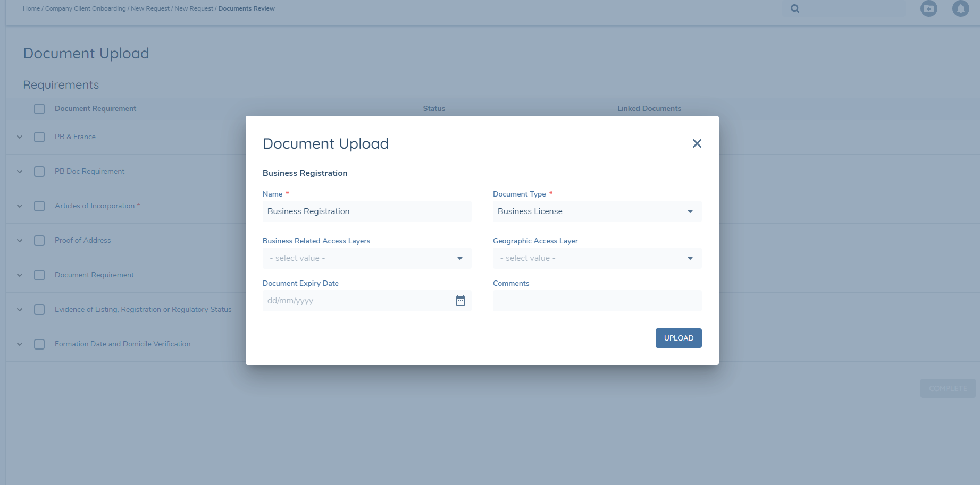Check the Proof of Address checkbox
The height and width of the screenshot is (485, 980).
pyautogui.click(x=39, y=241)
